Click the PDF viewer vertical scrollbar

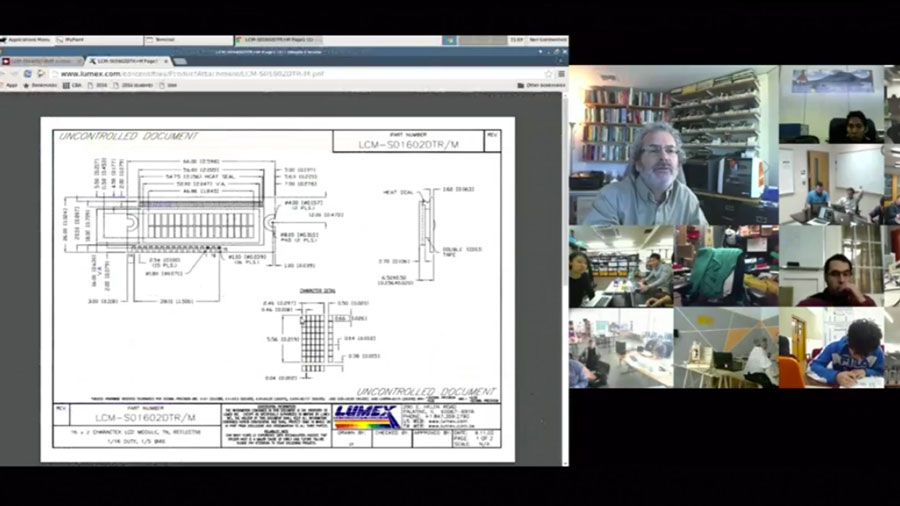click(565, 278)
